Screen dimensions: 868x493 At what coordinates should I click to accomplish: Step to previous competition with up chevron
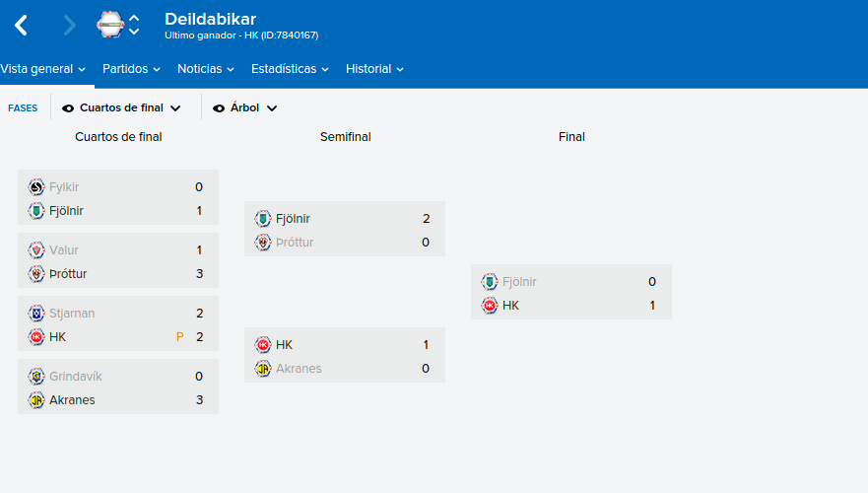point(134,19)
